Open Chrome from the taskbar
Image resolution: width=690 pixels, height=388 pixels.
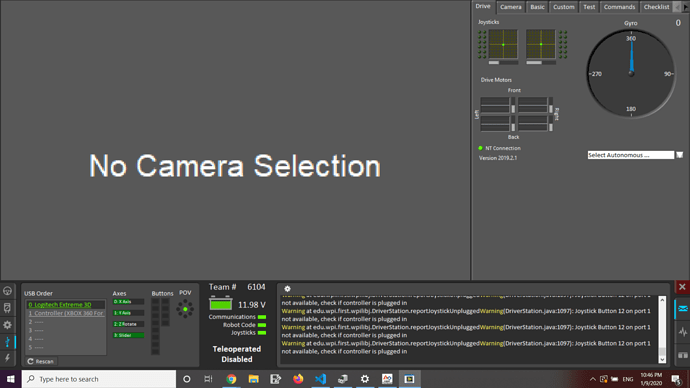coord(231,379)
